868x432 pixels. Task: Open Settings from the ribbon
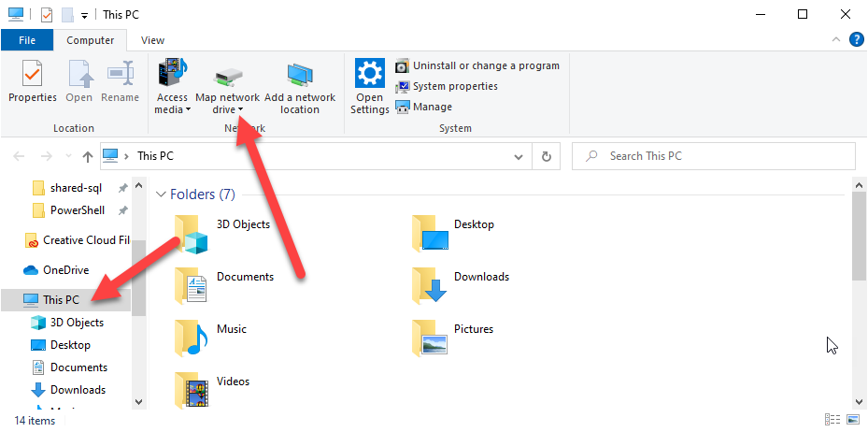pos(370,86)
